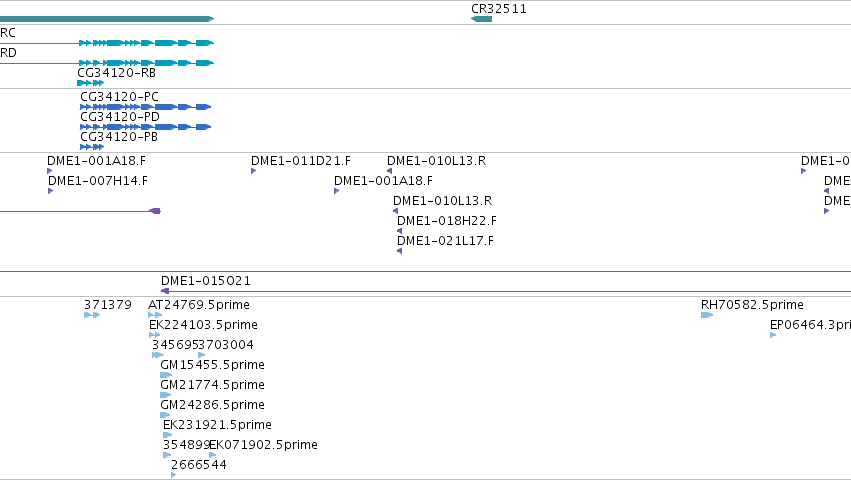
Task: Click the DME1-021L17.F marker
Action: (x=399, y=251)
